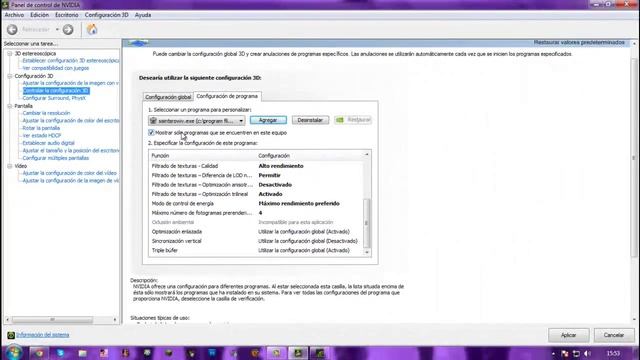Click the NVIDIA logo beside Restaurar button
Viewport: 640px width, 360px height.
pyautogui.click(x=340, y=120)
